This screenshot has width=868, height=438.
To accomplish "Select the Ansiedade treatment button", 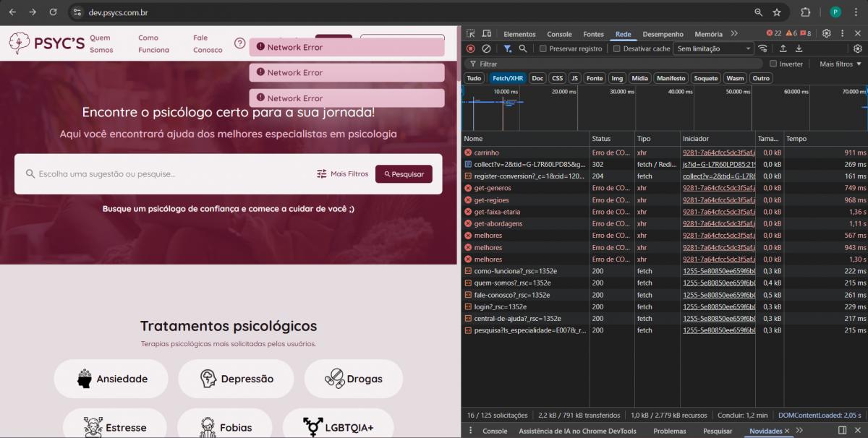I will click(x=111, y=379).
